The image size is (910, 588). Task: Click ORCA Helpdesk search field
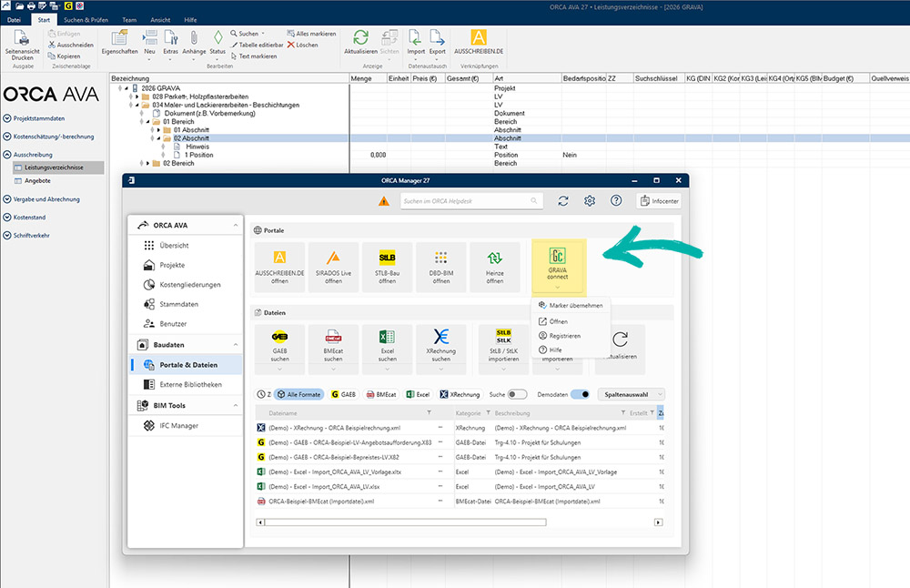coord(471,201)
